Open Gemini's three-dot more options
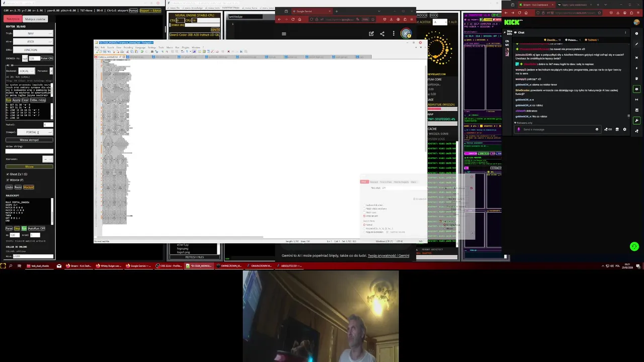The width and height of the screenshot is (644, 362). tap(393, 34)
